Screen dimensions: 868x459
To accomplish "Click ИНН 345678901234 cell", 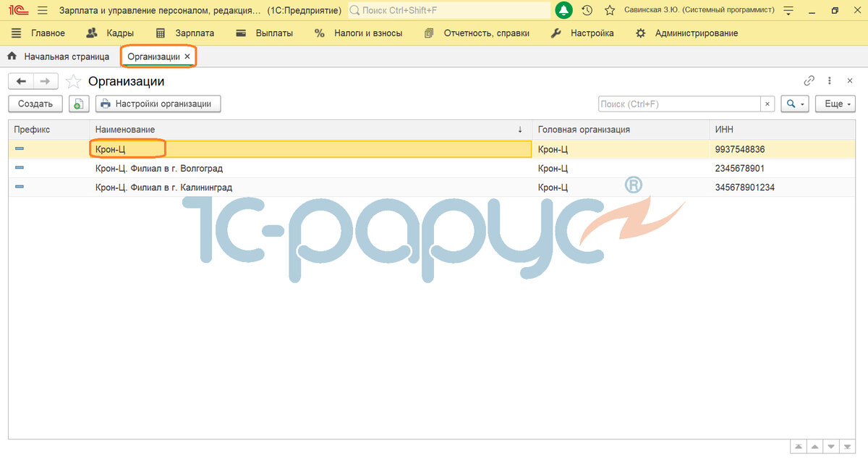I will point(782,187).
